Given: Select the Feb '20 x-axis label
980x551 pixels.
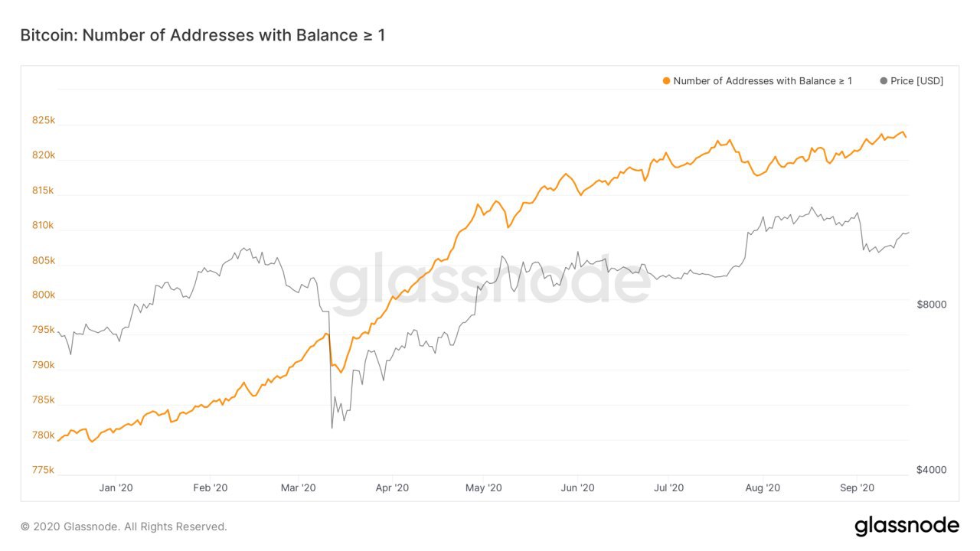Looking at the screenshot, I should click(x=211, y=487).
